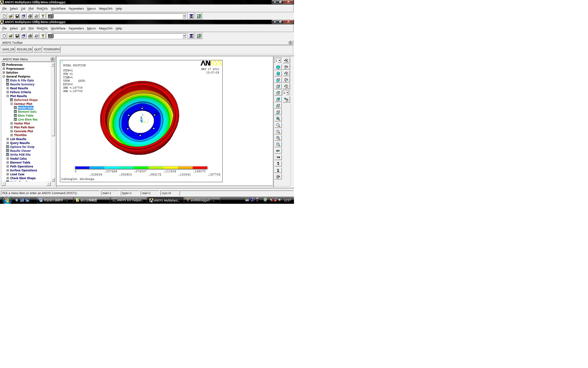The image size is (588, 368).
Task: Rotate about X using icon above Y rotations
Action: pyautogui.click(x=286, y=60)
